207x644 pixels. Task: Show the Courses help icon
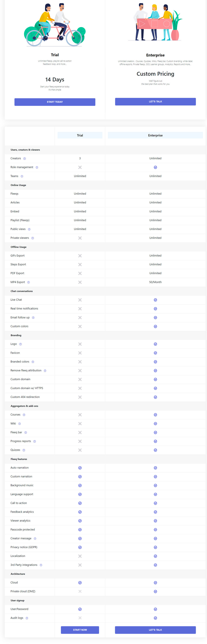(24, 415)
